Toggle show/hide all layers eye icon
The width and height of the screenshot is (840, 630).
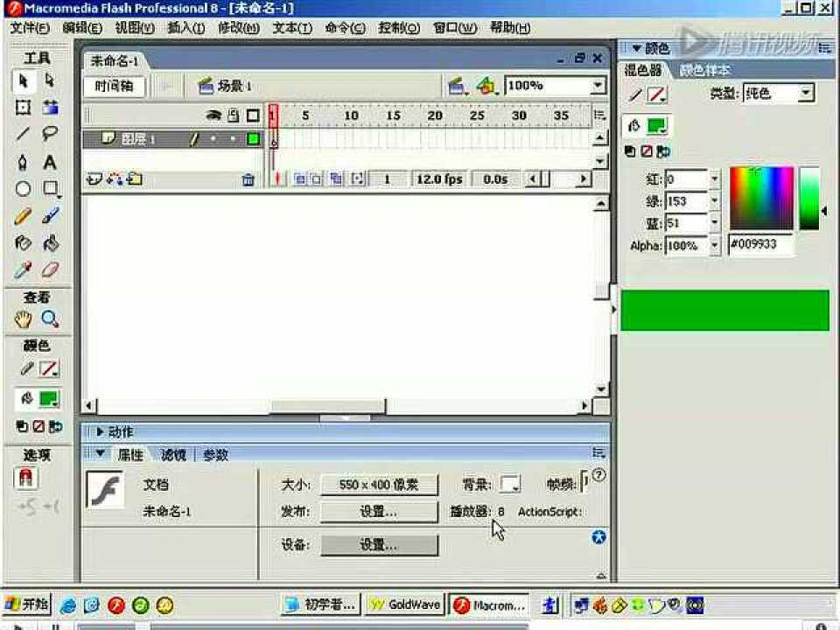pyautogui.click(x=214, y=115)
